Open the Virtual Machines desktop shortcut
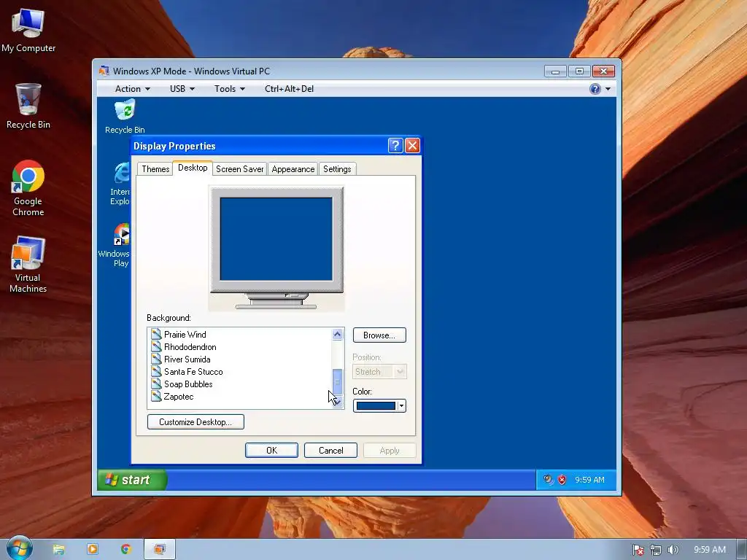 28,264
